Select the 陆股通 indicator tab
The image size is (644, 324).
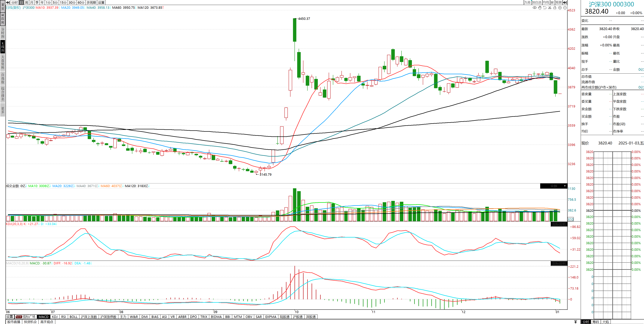point(284,317)
